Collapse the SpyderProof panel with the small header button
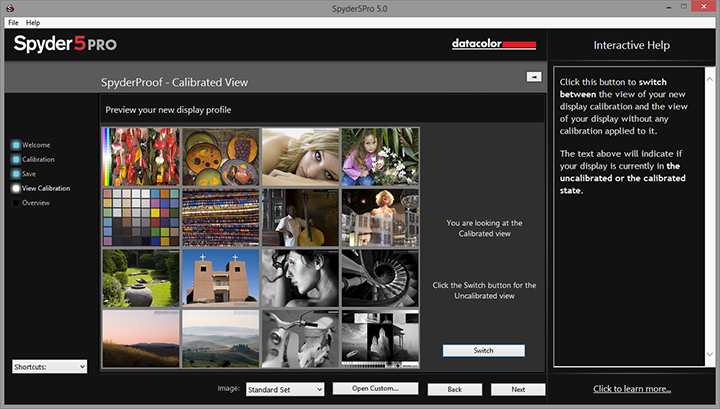 pos(534,76)
